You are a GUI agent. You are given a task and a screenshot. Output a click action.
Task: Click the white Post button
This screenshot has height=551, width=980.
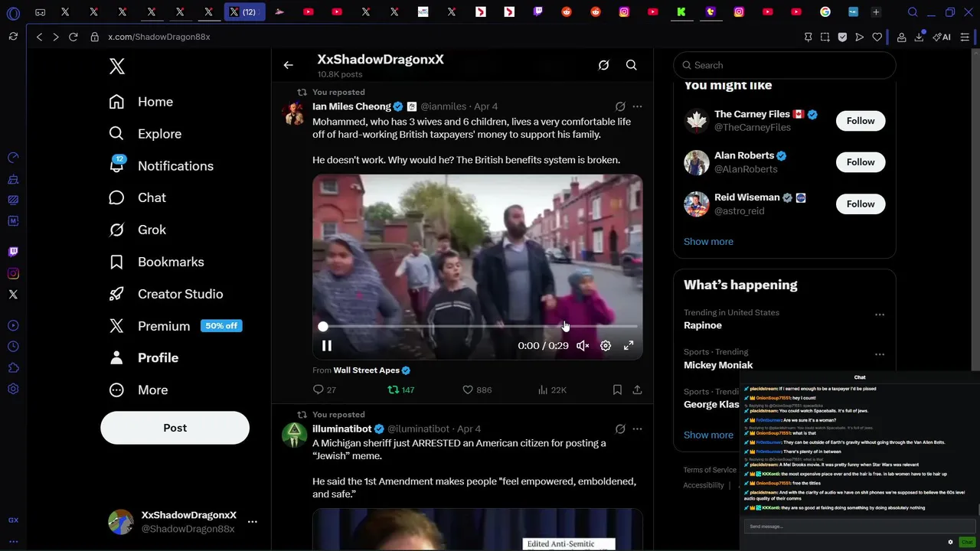tap(175, 428)
